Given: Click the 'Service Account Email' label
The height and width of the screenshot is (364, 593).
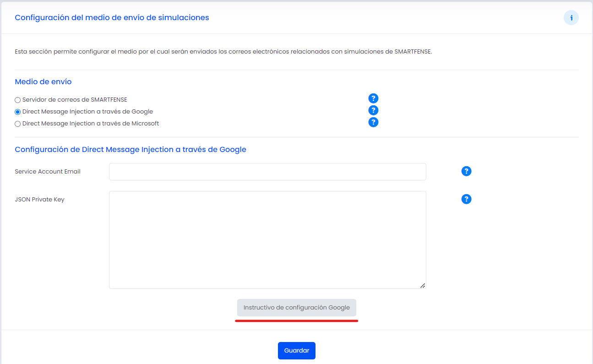Looking at the screenshot, I should click(x=48, y=172).
